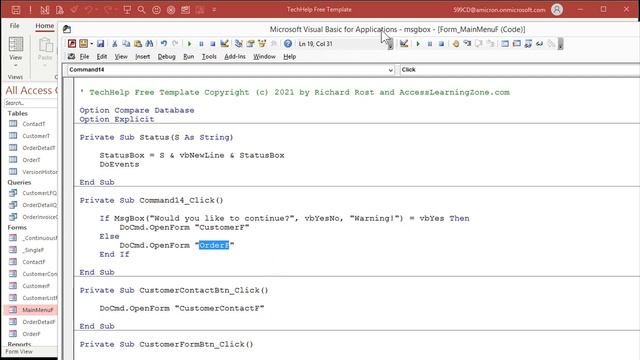Viewport: 640px width, 360px height.
Task: Expand the Command14 object dropdown
Action: (390, 70)
